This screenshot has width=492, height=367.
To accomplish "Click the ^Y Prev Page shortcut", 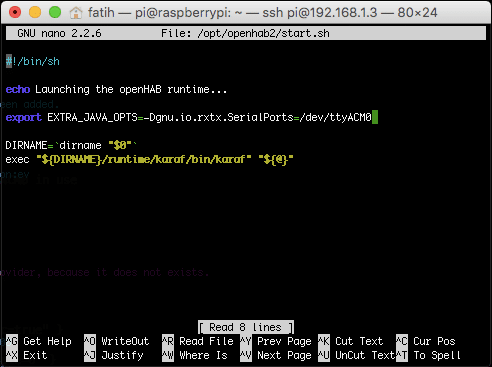I will [x=276, y=341].
